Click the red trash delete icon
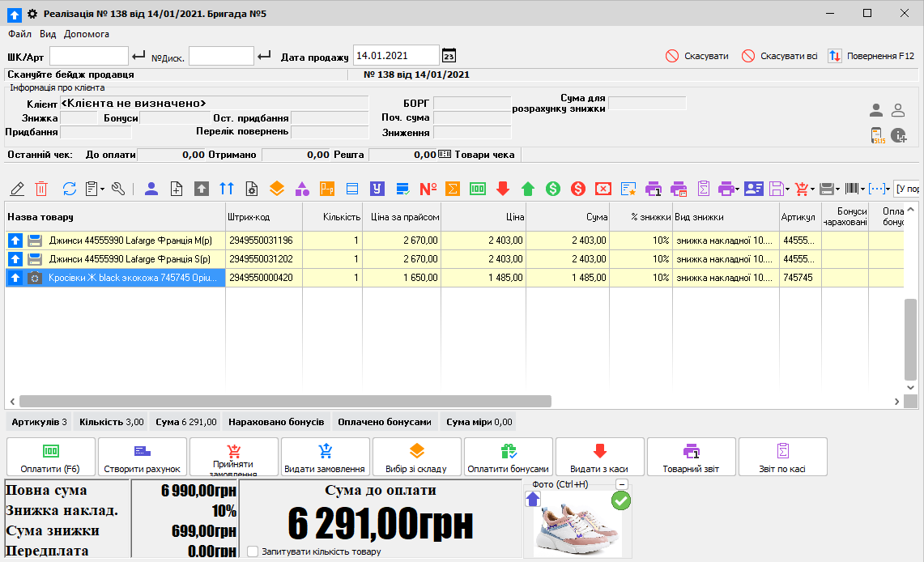This screenshot has height=562, width=924. tap(41, 189)
